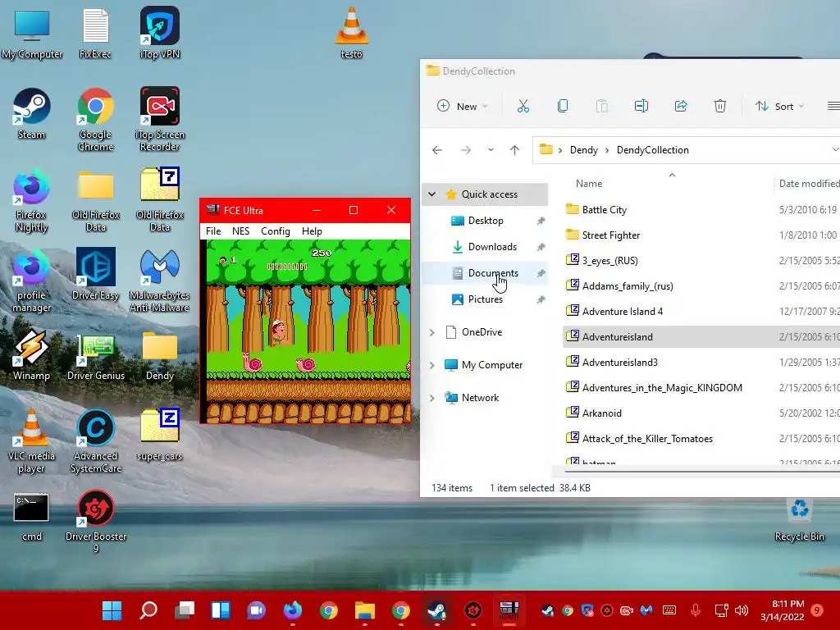Open Pictures in Quick access
Image resolution: width=840 pixels, height=630 pixels.
486,299
